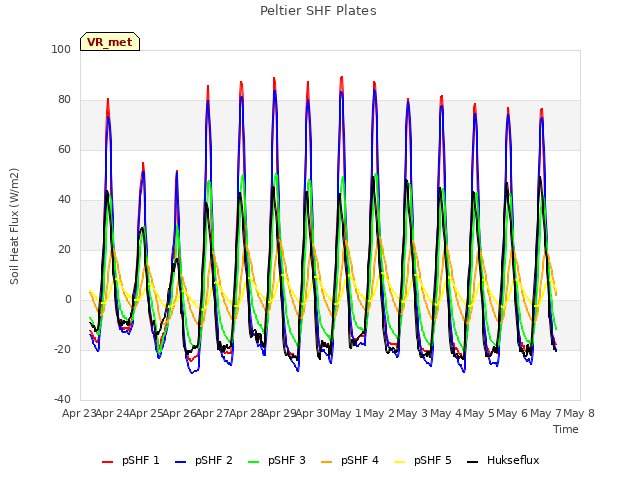Click the orange pSHF 4 legend swatch

pos(327,462)
